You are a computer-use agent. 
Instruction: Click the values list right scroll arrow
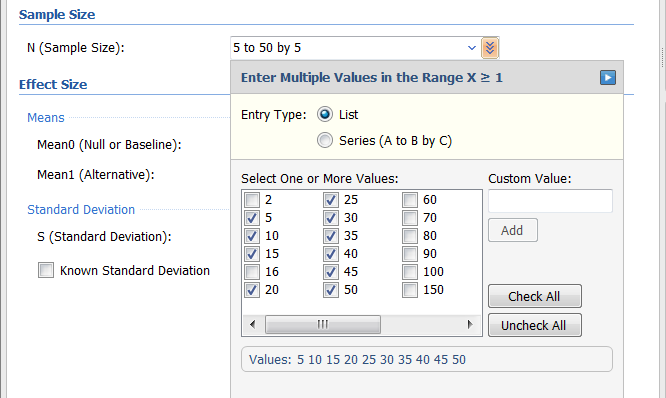(x=470, y=325)
